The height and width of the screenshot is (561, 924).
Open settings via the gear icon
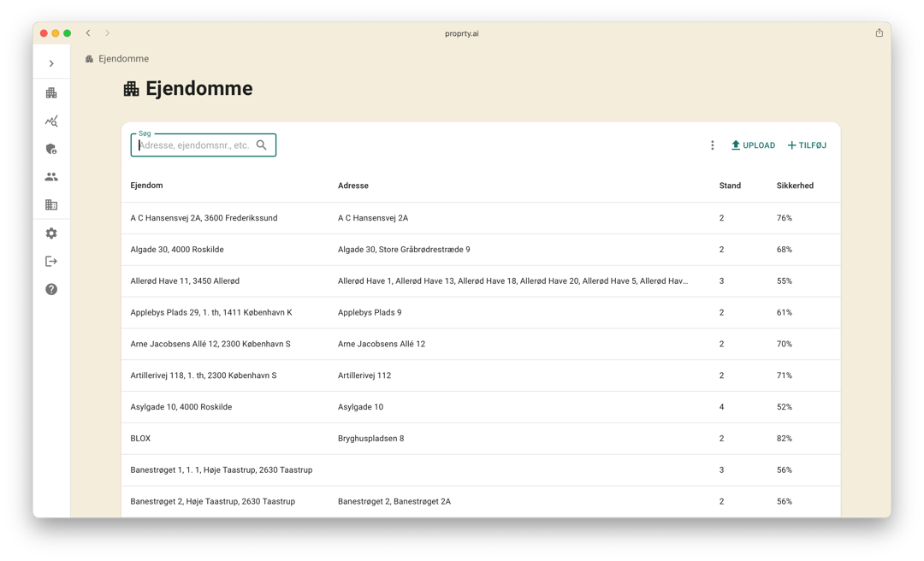coord(51,233)
